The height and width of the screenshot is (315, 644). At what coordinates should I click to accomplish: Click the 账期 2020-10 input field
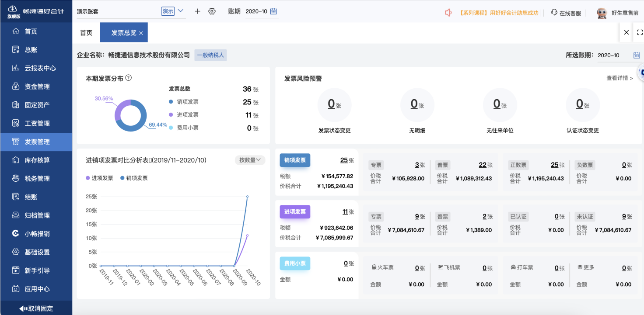(x=256, y=11)
